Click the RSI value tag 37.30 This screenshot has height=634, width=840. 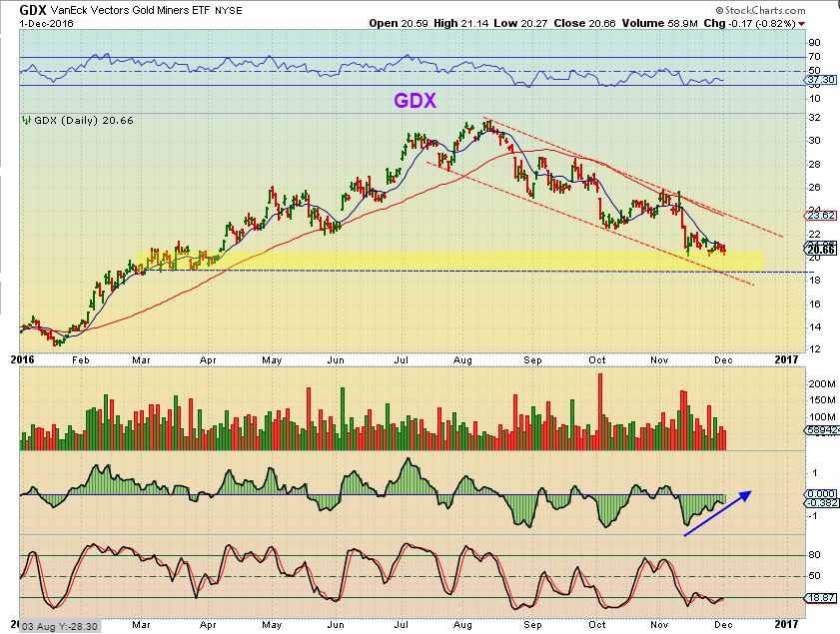821,79
